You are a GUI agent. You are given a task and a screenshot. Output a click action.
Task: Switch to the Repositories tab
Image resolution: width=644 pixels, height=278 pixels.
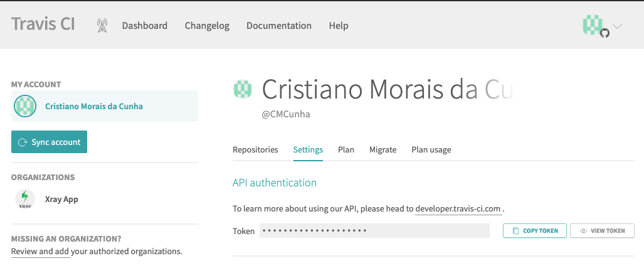coord(255,150)
